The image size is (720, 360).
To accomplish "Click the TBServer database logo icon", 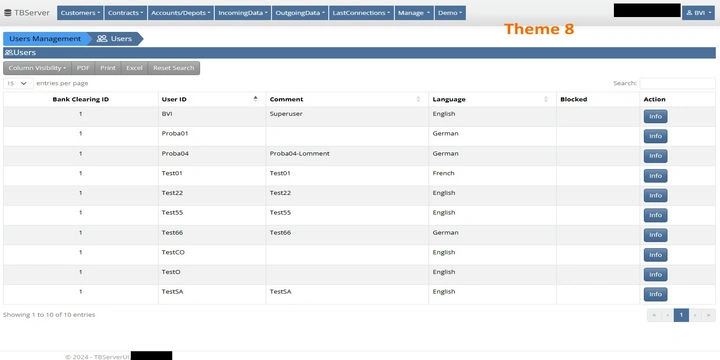I will pyautogui.click(x=7, y=13).
